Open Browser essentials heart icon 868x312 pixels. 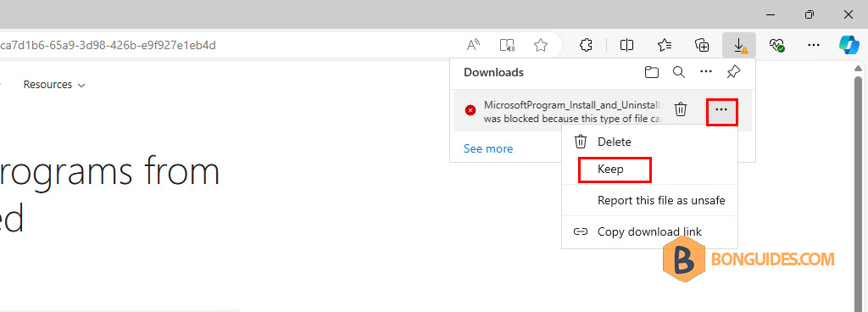[x=776, y=46]
